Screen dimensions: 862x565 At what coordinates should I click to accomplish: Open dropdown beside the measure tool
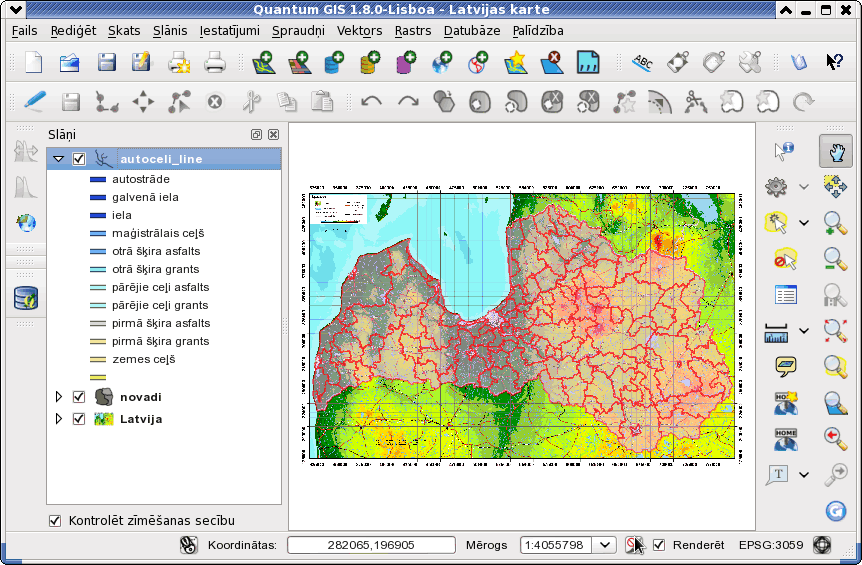(x=804, y=331)
